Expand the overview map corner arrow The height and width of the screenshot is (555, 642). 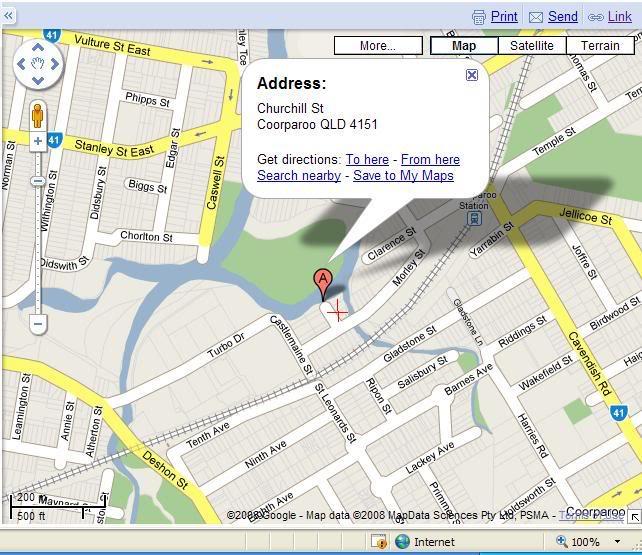coord(635,517)
